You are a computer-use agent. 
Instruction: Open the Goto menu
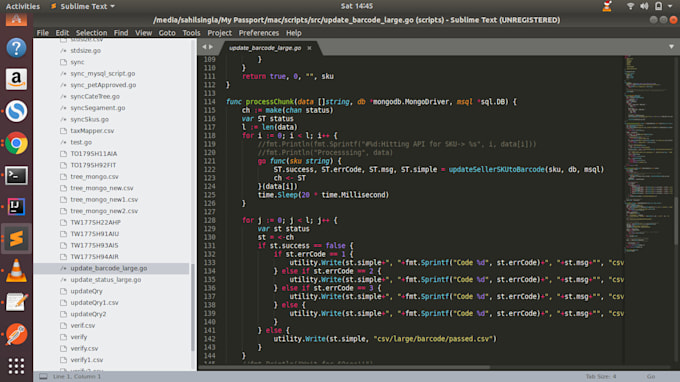point(167,33)
